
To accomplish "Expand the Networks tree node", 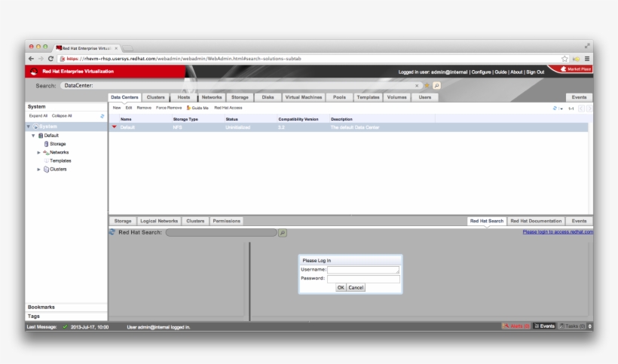I will coord(38,152).
